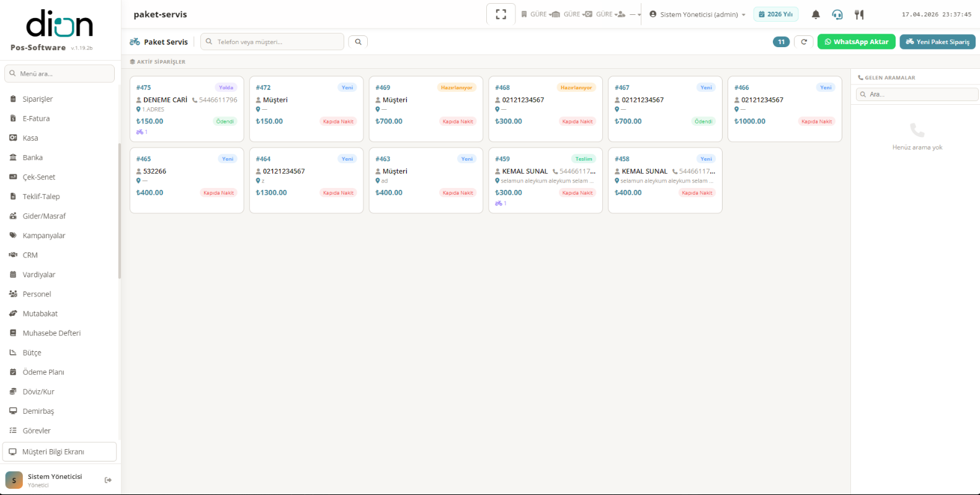Open order card #472
This screenshot has height=495, width=980.
click(x=306, y=109)
